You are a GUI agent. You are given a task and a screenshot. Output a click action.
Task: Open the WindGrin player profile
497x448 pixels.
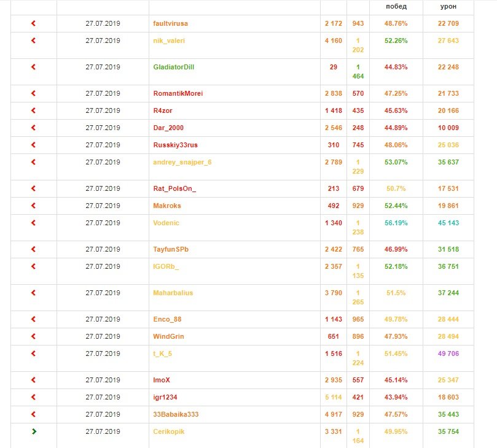[168, 336]
